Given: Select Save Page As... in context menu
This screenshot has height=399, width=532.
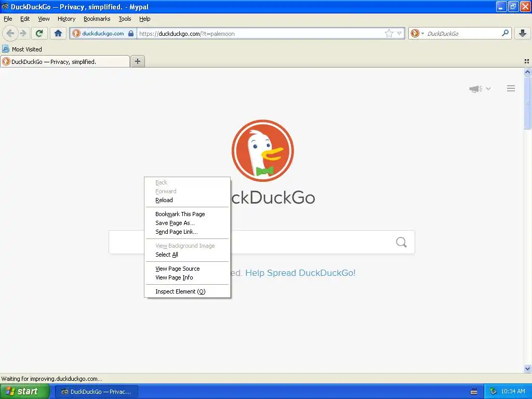Looking at the screenshot, I should tap(187, 223).
